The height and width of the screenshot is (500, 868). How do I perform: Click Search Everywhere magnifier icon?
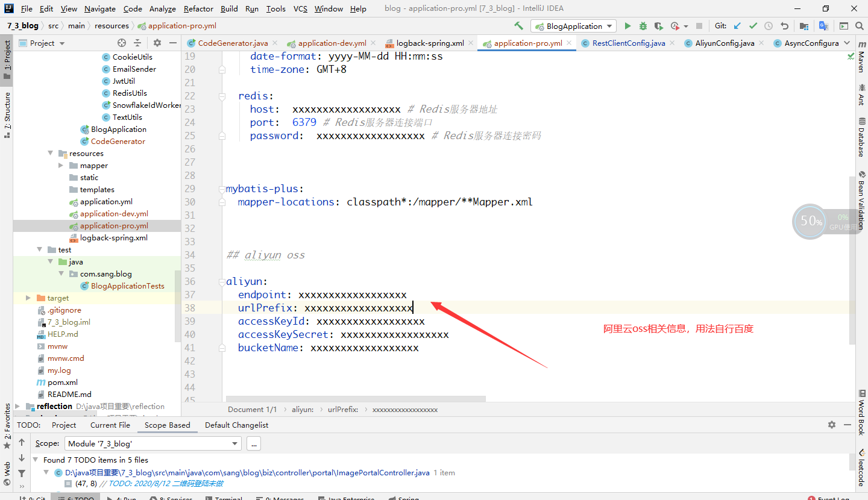(859, 26)
